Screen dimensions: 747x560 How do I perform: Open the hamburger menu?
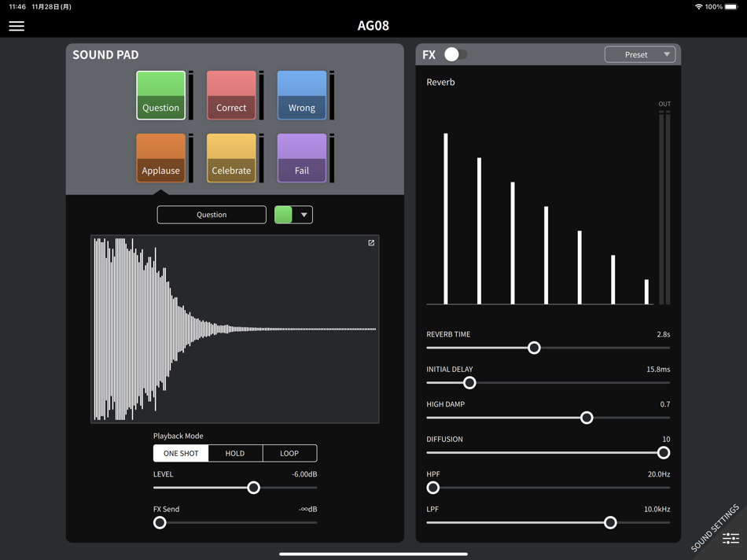pyautogui.click(x=17, y=26)
